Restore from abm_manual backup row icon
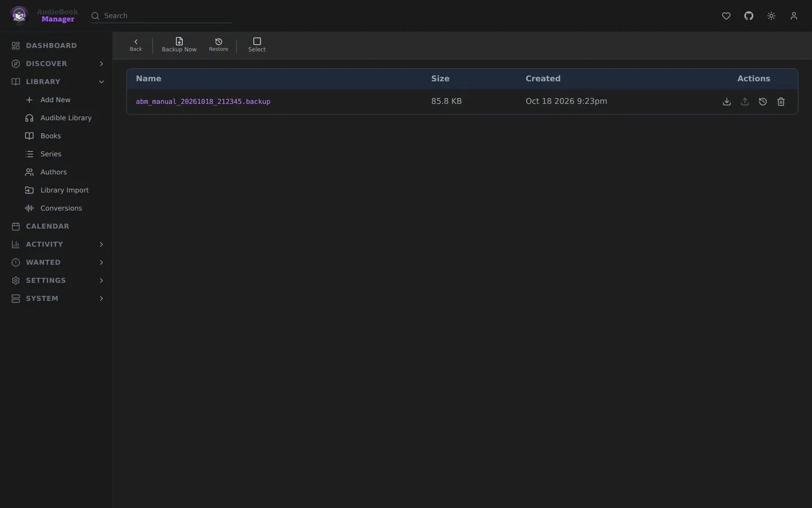Image resolution: width=812 pixels, height=508 pixels. pos(763,102)
